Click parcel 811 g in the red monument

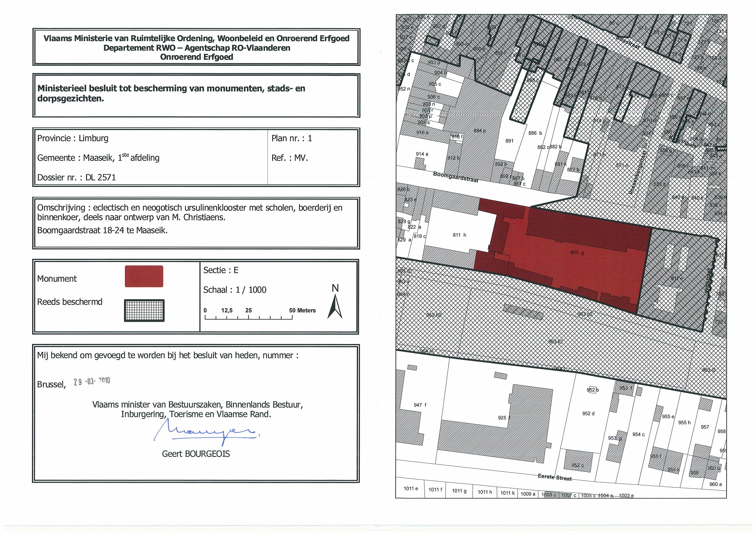(577, 253)
